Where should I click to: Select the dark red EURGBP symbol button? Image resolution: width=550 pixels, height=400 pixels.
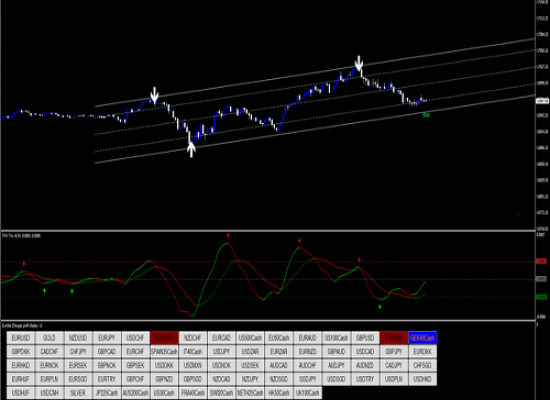click(394, 338)
